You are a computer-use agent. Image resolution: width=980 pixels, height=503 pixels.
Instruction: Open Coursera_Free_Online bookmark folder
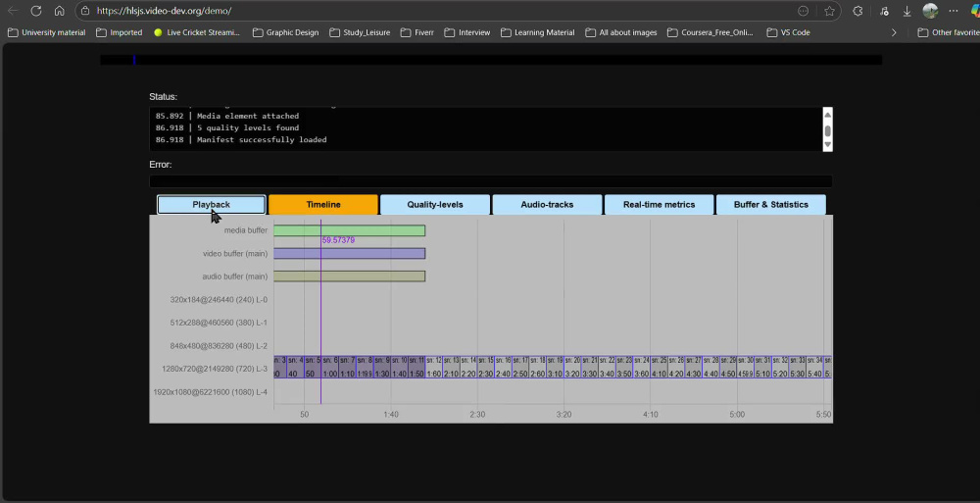pos(710,32)
